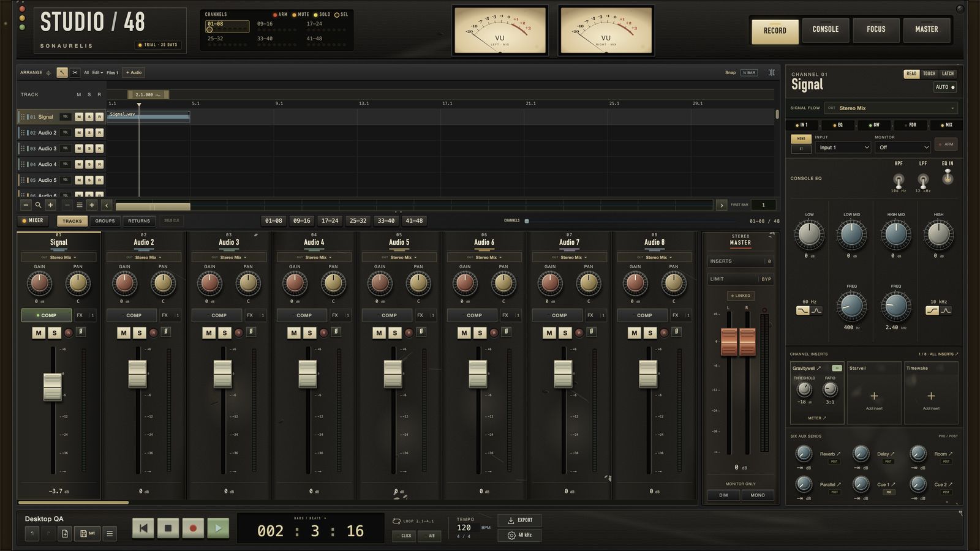This screenshot has height=551, width=980.
Task: Click the + Audio button
Action: [134, 72]
